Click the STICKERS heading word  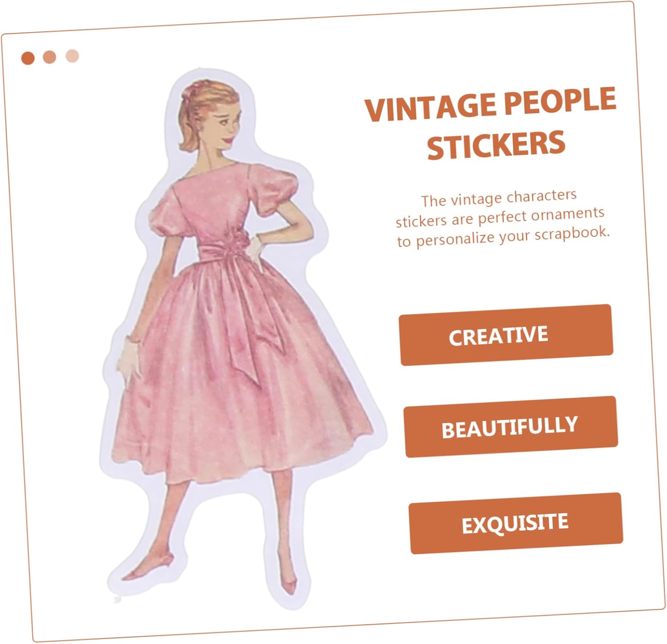click(496, 144)
